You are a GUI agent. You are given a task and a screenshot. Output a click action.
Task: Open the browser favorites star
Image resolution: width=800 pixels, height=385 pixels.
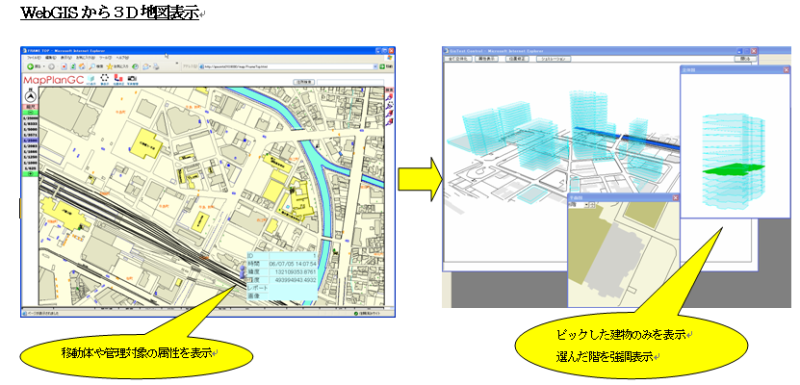(x=110, y=66)
